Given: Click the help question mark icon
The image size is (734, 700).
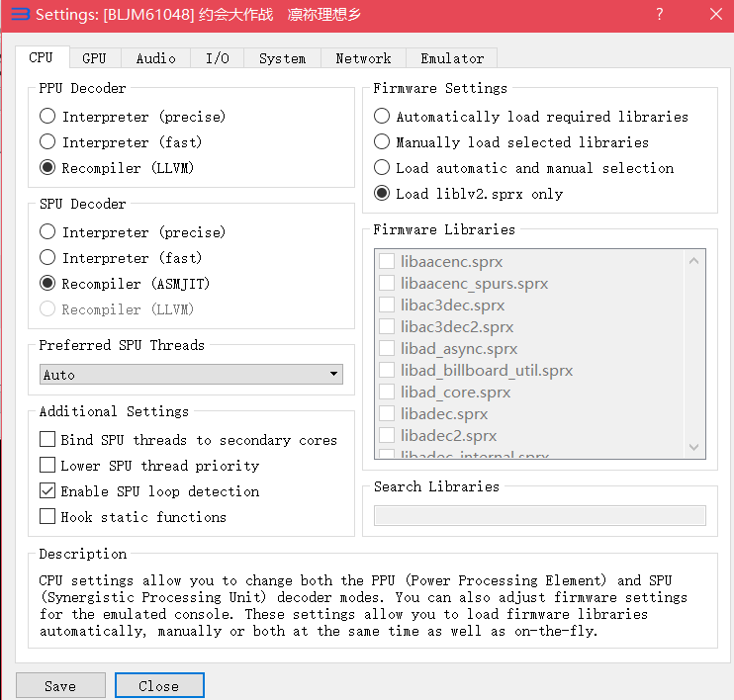Looking at the screenshot, I should (x=660, y=14).
